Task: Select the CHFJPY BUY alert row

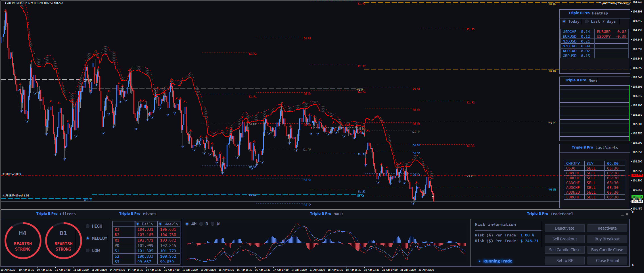Action: click(594, 164)
